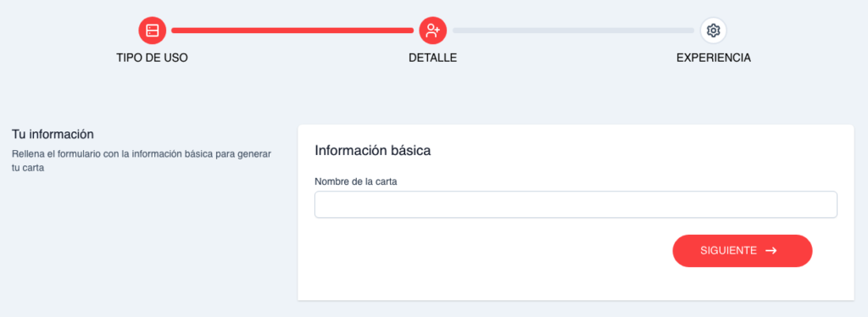The image size is (868, 317).
Task: Click the 'tu carta' line of the description
Action: [x=28, y=168]
